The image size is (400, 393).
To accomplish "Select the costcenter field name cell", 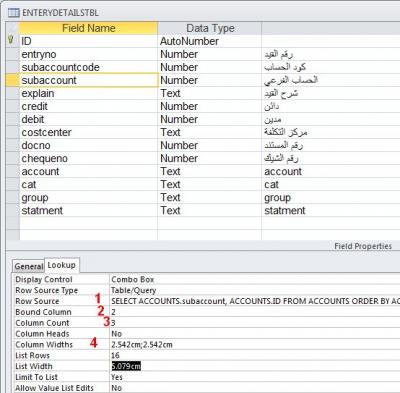I will coord(88,132).
